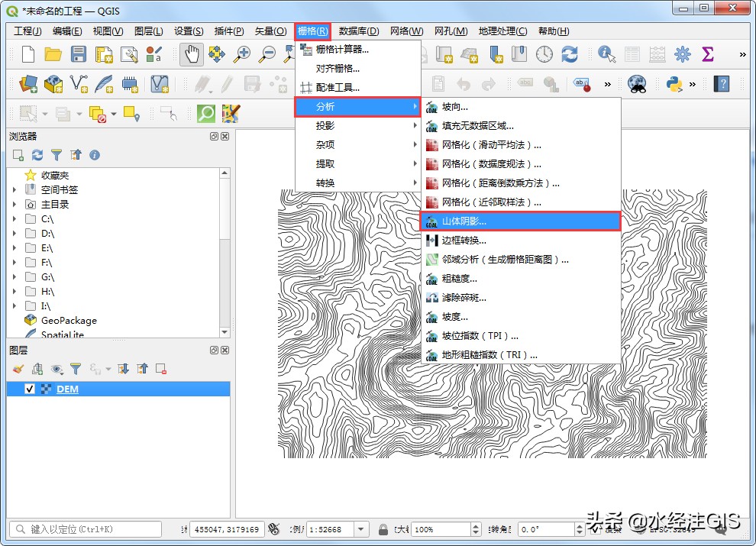Toggle the scale lock padlock icon
This screenshot has height=546, width=756.
tap(383, 530)
